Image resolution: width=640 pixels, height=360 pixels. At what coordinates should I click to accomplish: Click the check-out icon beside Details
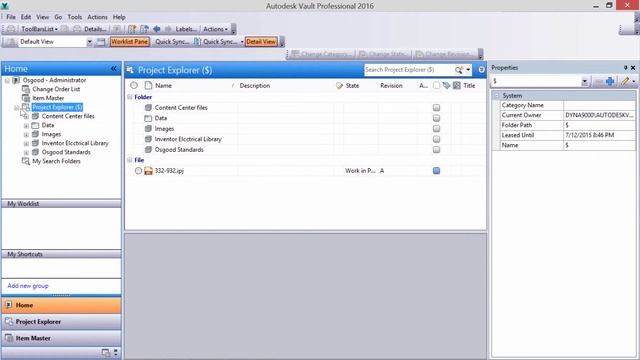point(77,29)
